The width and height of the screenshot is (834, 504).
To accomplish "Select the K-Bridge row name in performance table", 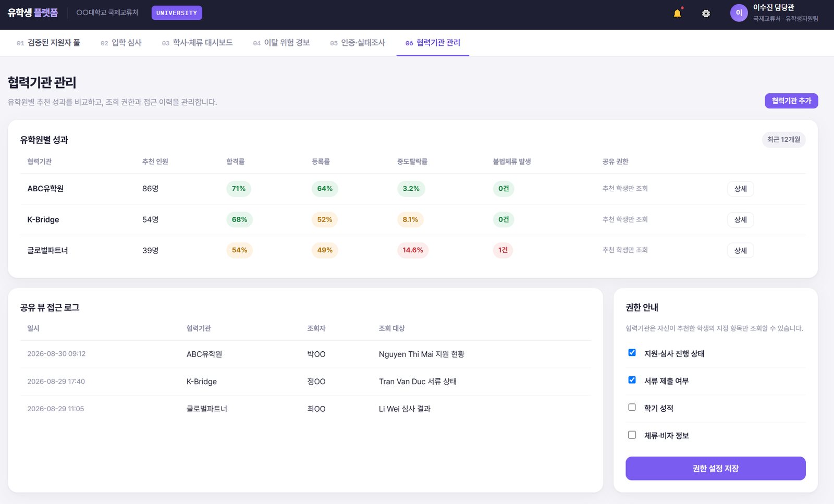I will pyautogui.click(x=43, y=219).
